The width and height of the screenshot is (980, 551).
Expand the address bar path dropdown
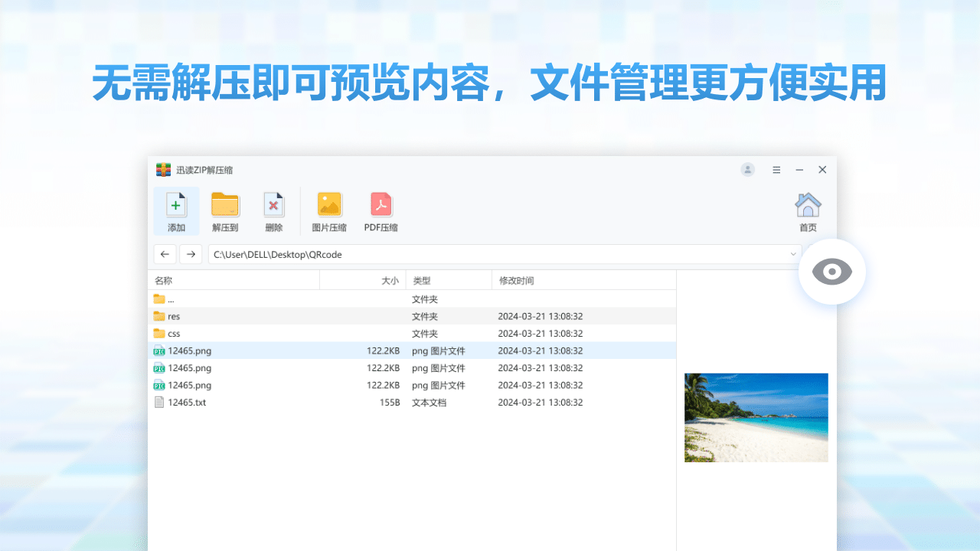[793, 254]
